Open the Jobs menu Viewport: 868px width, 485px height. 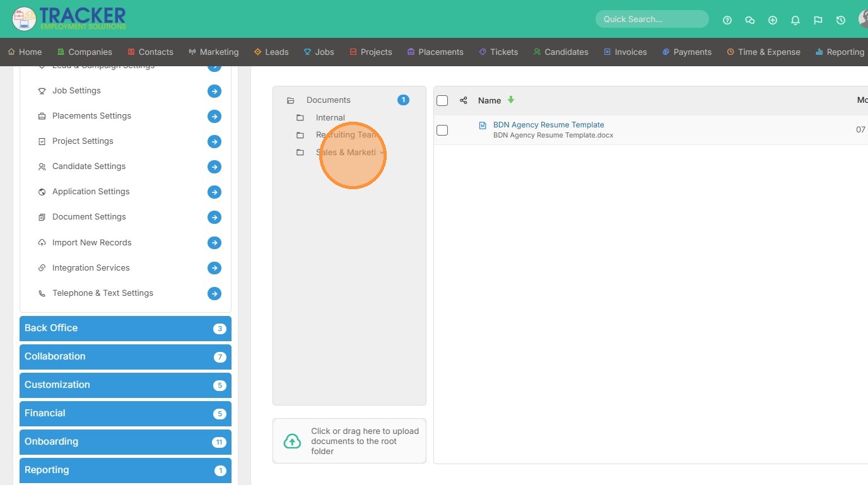[319, 52]
